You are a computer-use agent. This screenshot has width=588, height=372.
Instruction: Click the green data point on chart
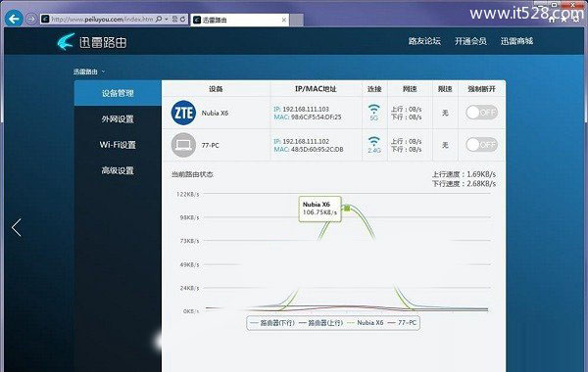coord(347,208)
